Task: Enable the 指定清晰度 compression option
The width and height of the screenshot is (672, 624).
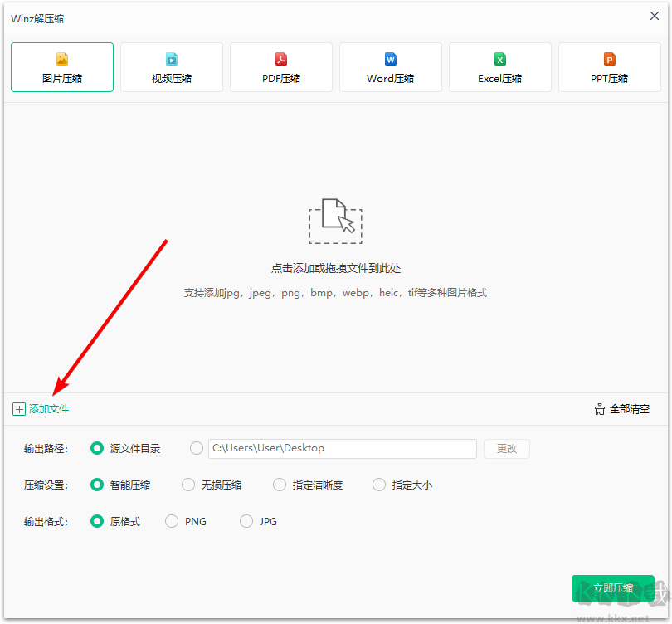Action: [x=279, y=485]
